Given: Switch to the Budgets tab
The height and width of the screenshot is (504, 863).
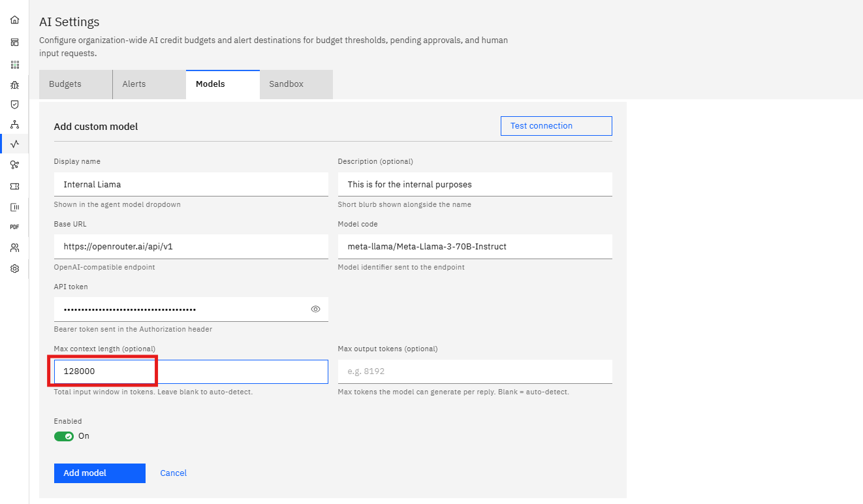Looking at the screenshot, I should pos(76,84).
